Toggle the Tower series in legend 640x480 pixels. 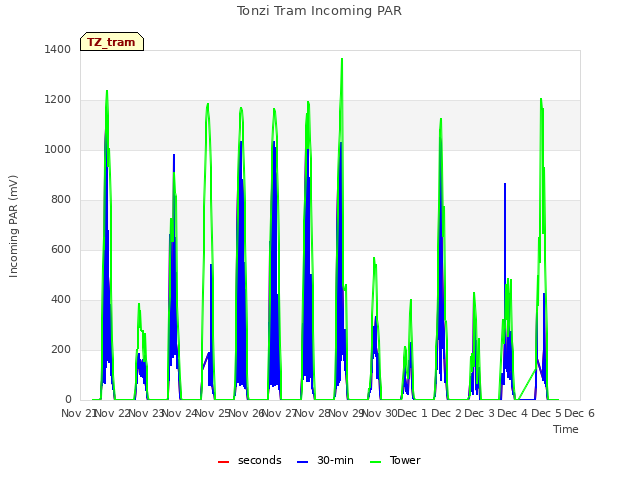(x=395, y=461)
